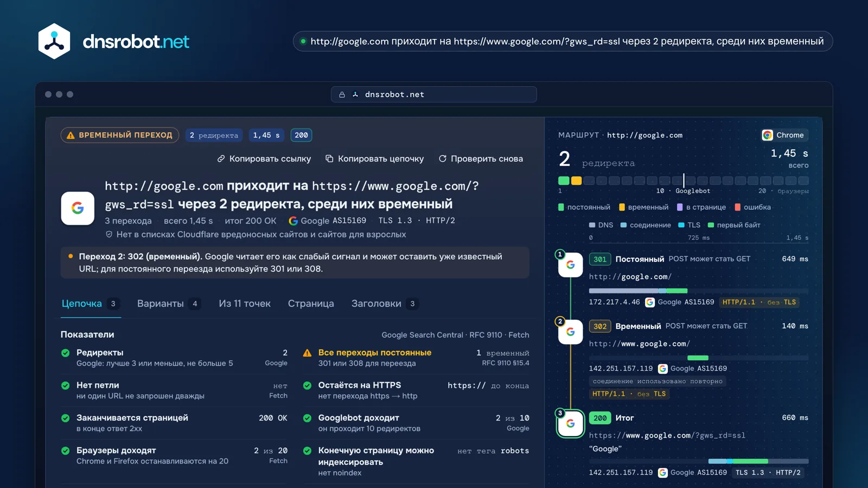Click the 200 badge next to 1,45 s
Image resolution: width=868 pixels, height=488 pixels.
point(301,136)
